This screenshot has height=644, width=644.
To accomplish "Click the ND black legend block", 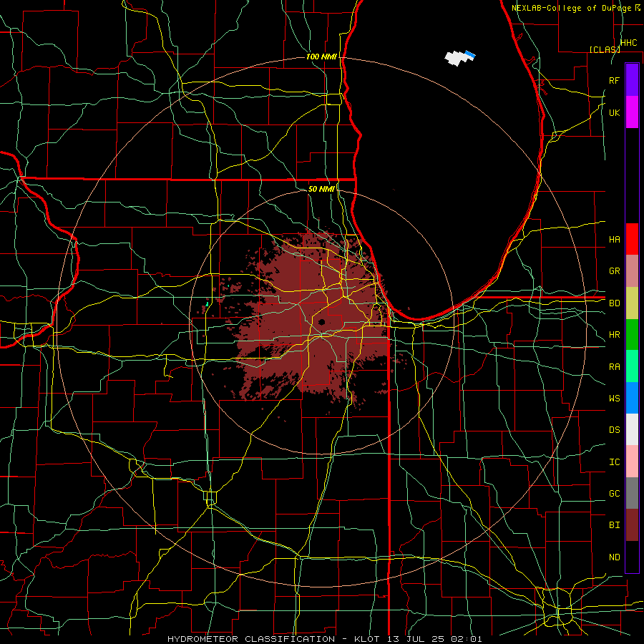I will pos(632,557).
